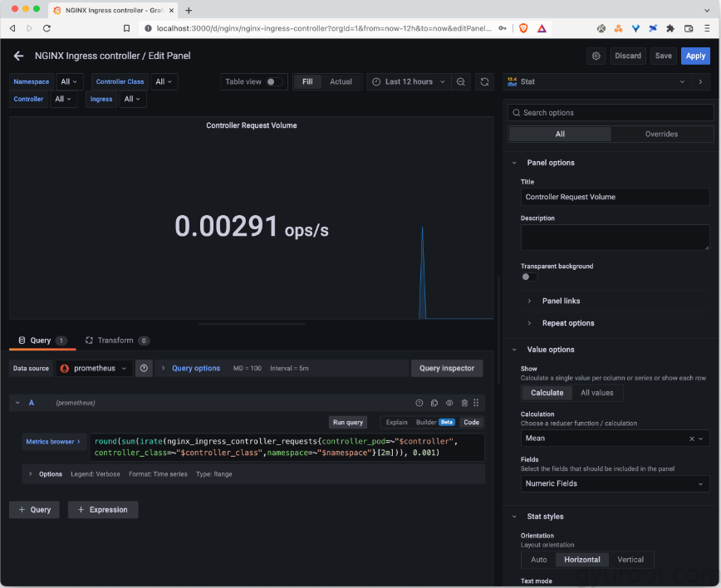Toggle the Table view switch

pos(274,82)
